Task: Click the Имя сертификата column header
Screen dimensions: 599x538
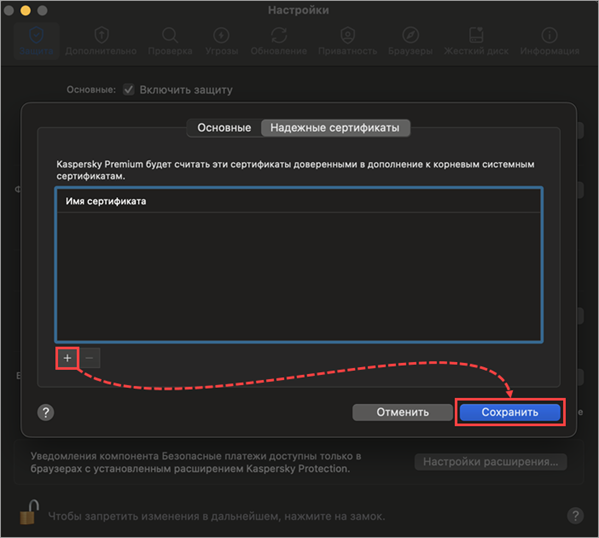Action: (299, 201)
